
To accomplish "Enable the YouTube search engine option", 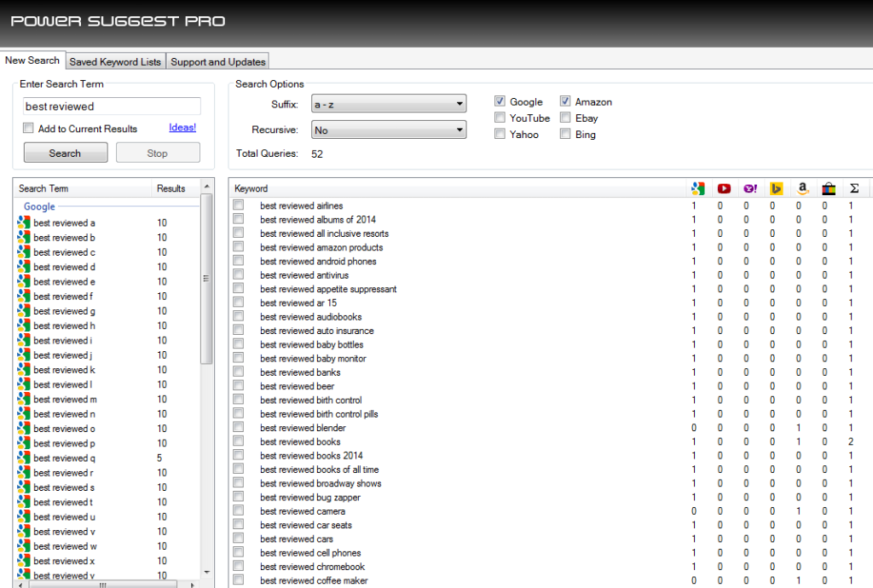I will [500, 118].
